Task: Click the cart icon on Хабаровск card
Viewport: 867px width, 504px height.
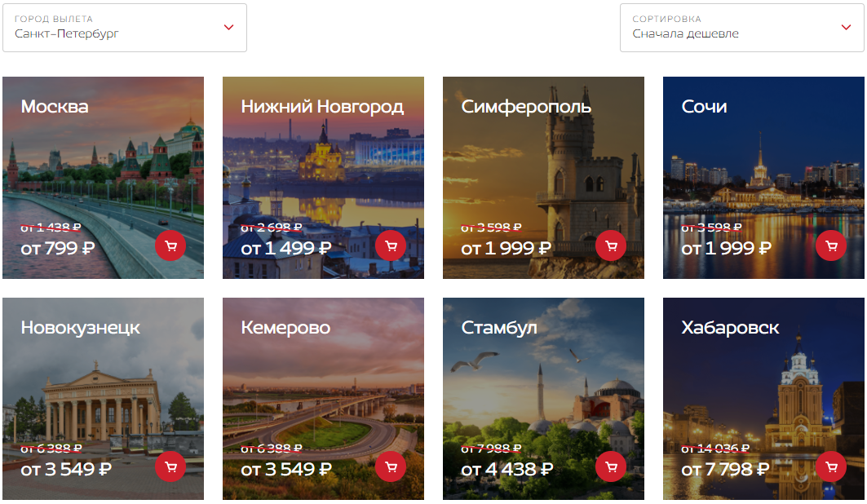Action: tap(831, 467)
